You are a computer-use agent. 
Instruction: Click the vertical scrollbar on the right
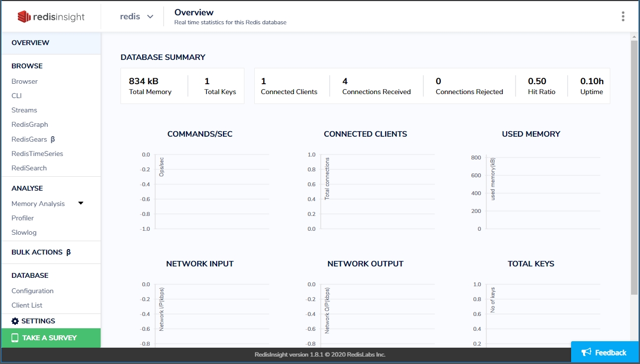click(x=634, y=168)
